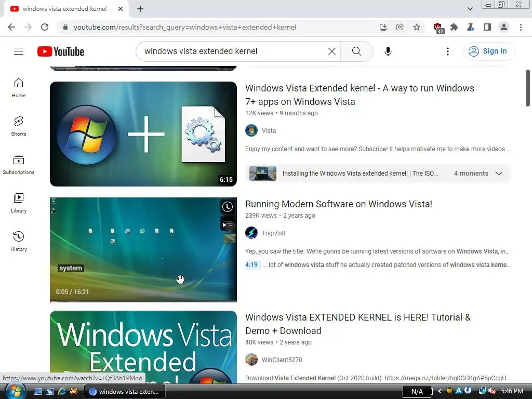The height and width of the screenshot is (399, 532).
Task: Select the windows vista extended kernel tab
Action: (x=66, y=9)
